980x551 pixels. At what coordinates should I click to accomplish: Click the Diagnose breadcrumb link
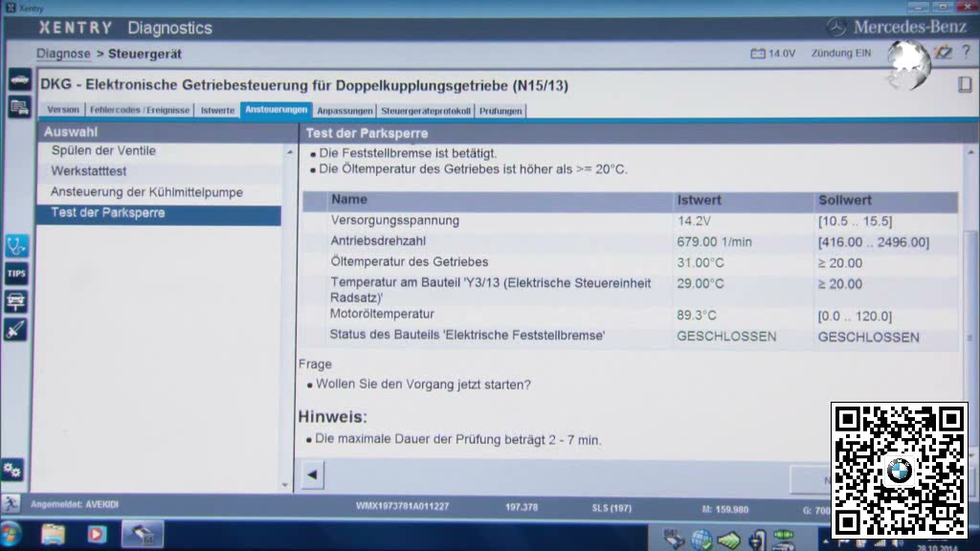point(63,54)
